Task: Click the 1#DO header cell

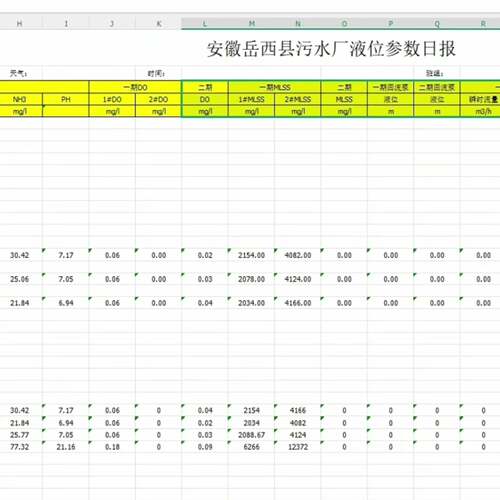Action: click(112, 99)
